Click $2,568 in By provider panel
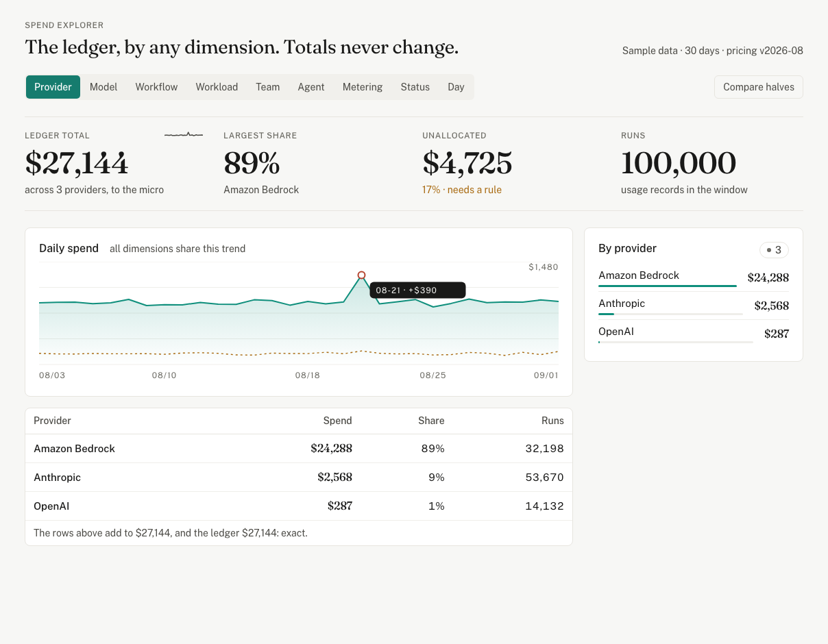Viewport: 828px width, 644px height. pos(772,306)
